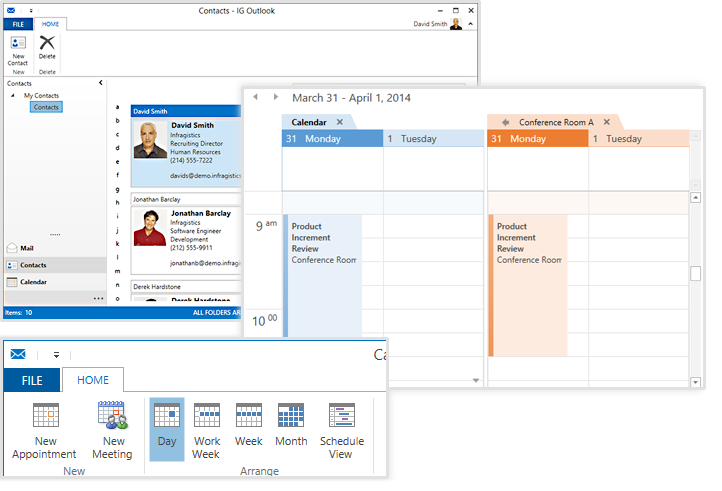Close the Calendar tab
The height and width of the screenshot is (491, 722).
point(339,122)
